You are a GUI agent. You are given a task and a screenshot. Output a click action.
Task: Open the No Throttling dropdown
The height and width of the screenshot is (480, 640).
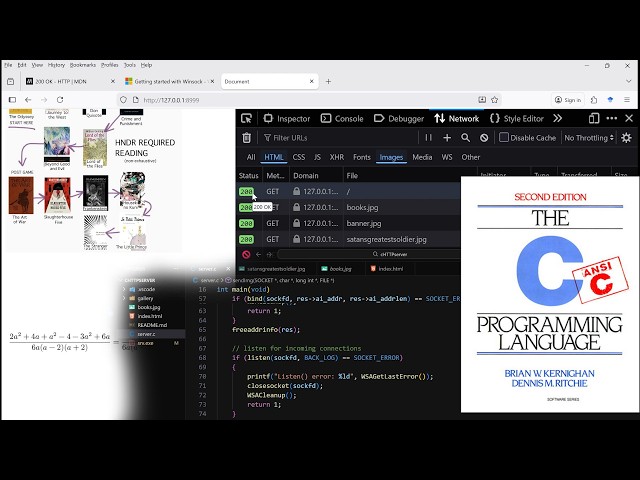589,138
